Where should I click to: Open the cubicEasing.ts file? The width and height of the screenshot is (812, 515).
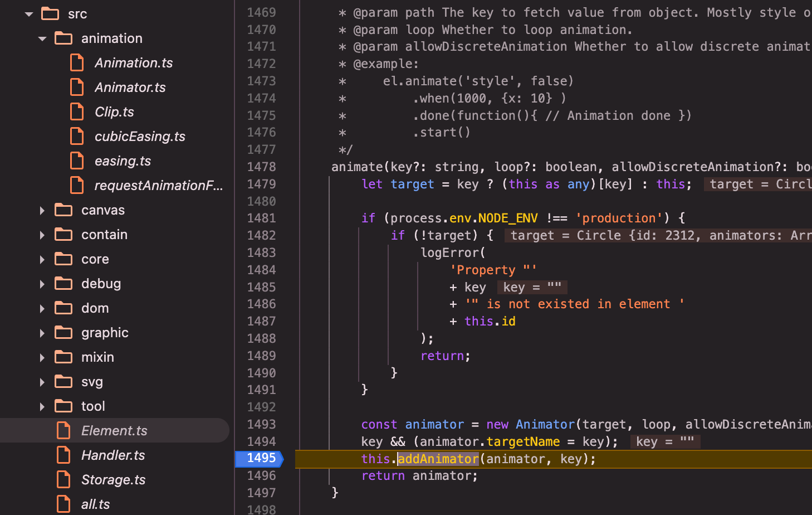tap(139, 137)
